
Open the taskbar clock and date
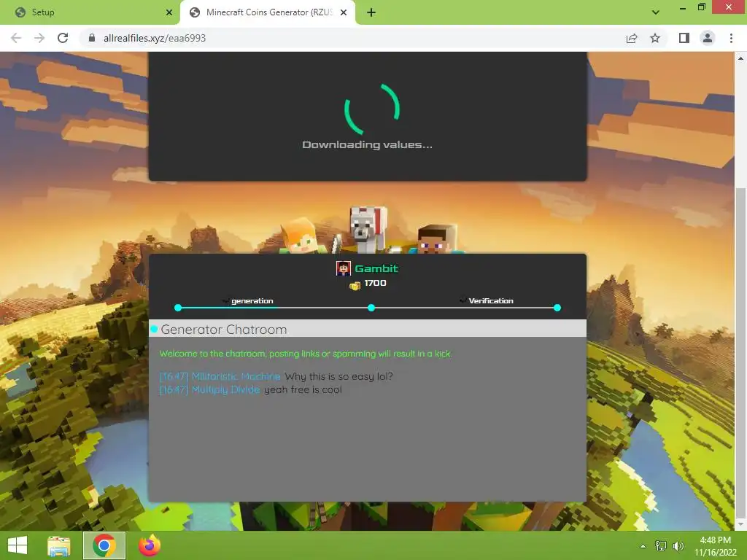coord(716,546)
